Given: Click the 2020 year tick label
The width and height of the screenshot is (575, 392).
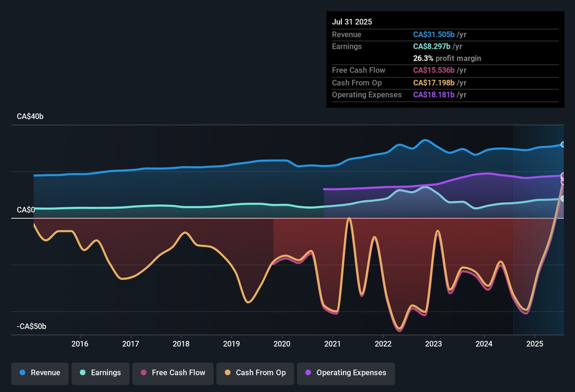Looking at the screenshot, I should coord(282,344).
